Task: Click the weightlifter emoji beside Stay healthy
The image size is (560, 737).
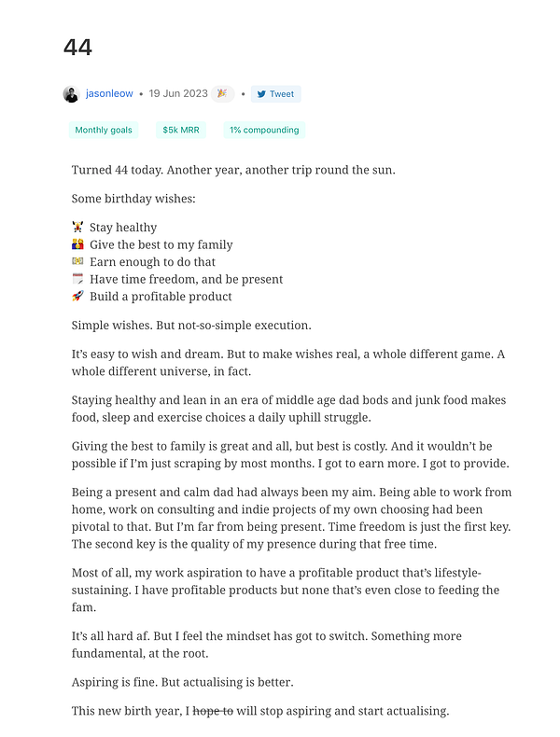Action: (77, 227)
